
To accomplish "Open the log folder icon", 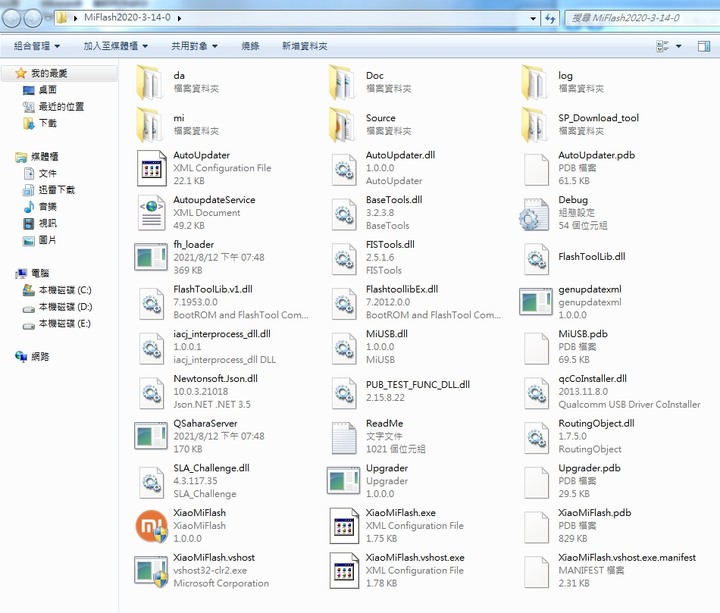I will pyautogui.click(x=535, y=83).
